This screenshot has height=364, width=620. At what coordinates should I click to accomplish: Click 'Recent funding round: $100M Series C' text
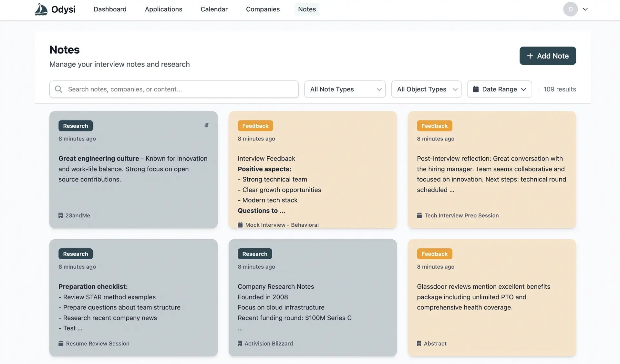pos(294,318)
